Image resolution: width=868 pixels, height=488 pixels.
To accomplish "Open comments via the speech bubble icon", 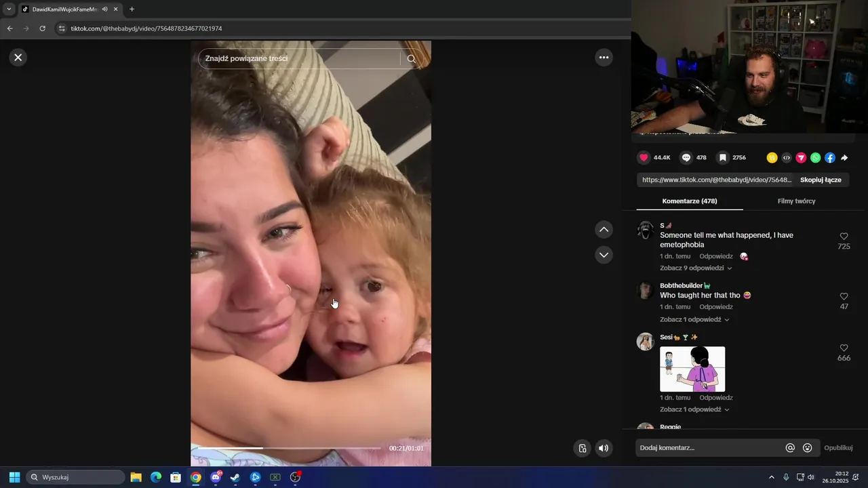I will (x=686, y=158).
